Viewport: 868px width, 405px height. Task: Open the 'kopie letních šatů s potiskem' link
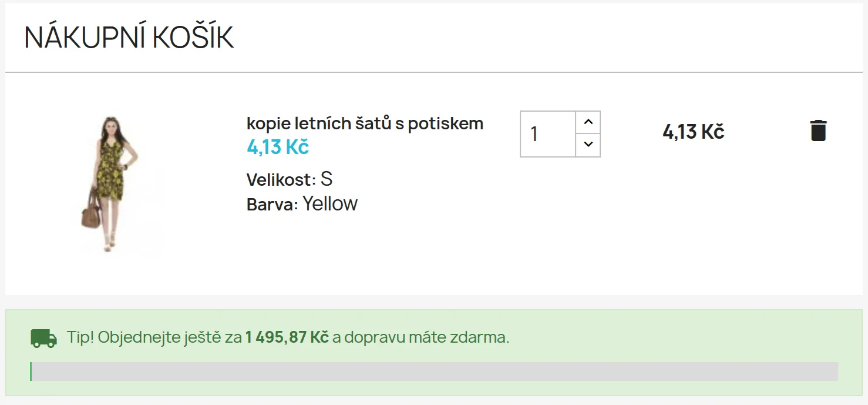tap(365, 123)
